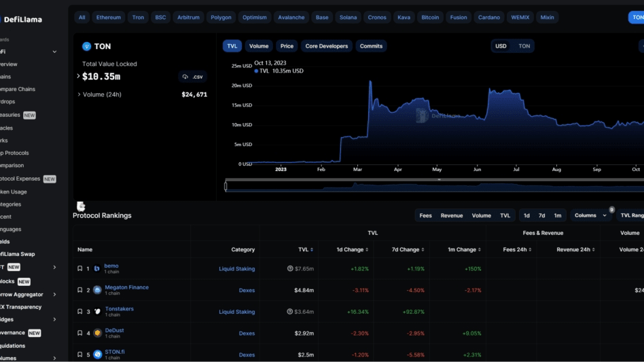This screenshot has width=644, height=362.
Task: Toggle Commits chart metric
Action: [x=372, y=46]
